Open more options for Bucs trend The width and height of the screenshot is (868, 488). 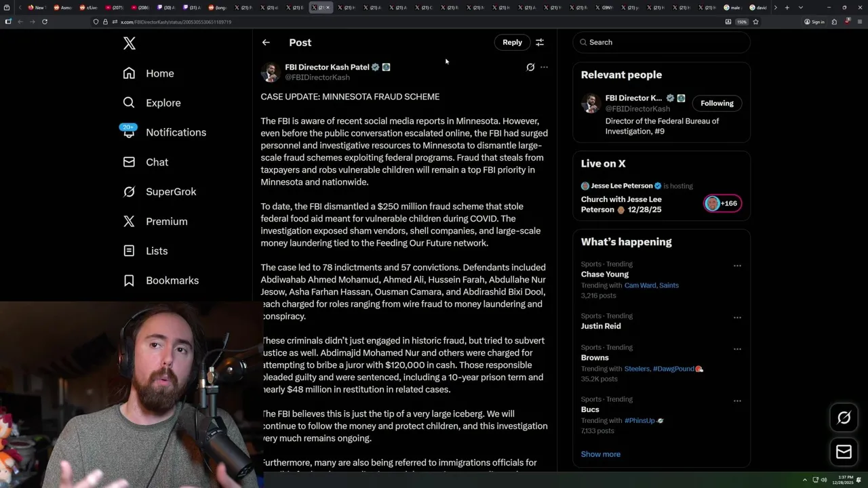[737, 401]
